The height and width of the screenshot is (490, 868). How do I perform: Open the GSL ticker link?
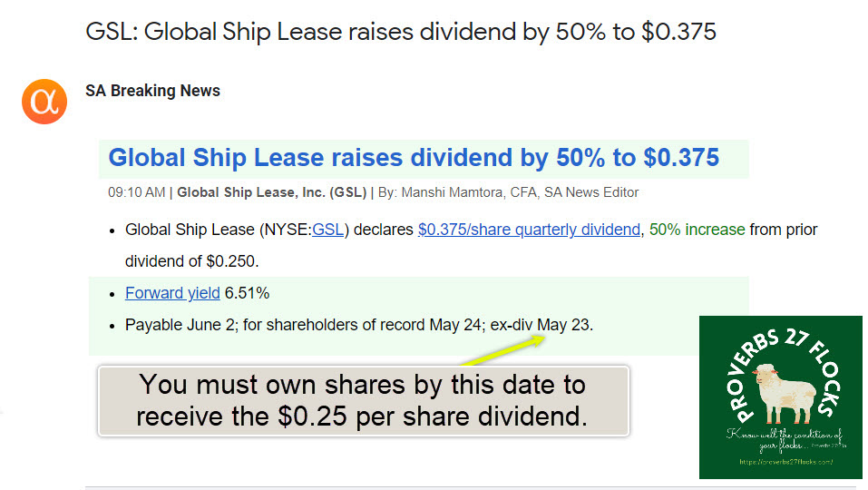[327, 230]
